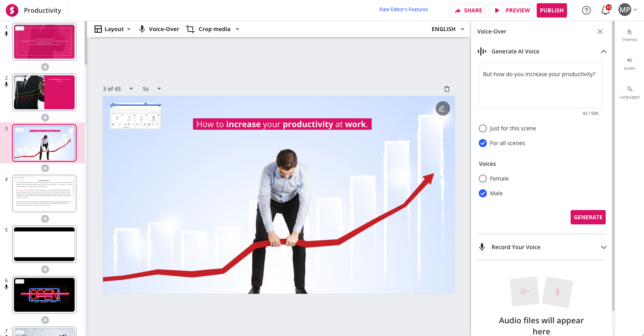This screenshot has height=336, width=644.
Task: Click the Record Your Voice microphone icon
Action: (x=482, y=247)
